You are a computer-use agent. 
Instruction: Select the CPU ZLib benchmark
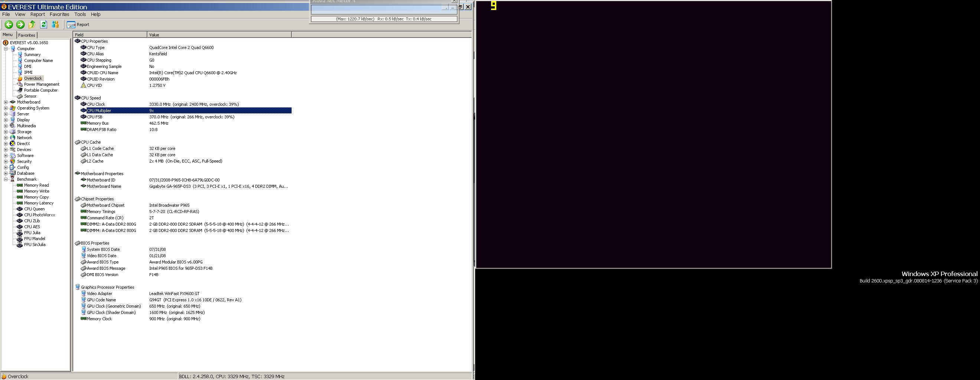tap(32, 221)
